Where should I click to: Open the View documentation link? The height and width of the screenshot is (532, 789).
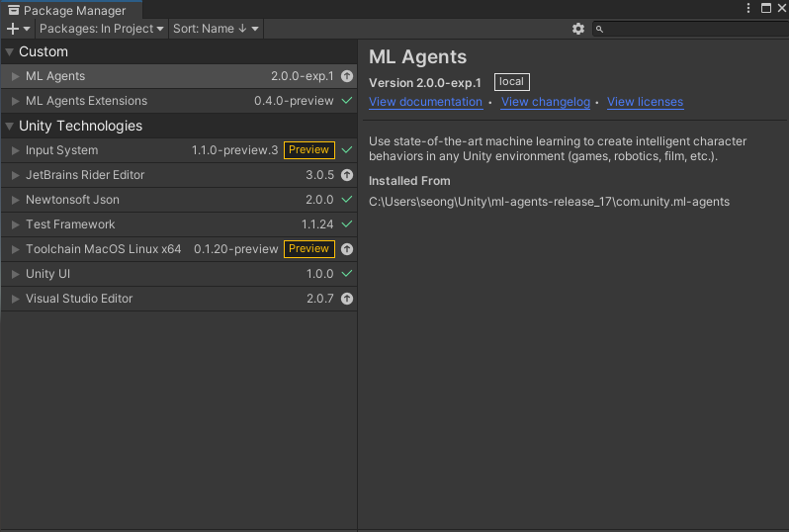(426, 102)
